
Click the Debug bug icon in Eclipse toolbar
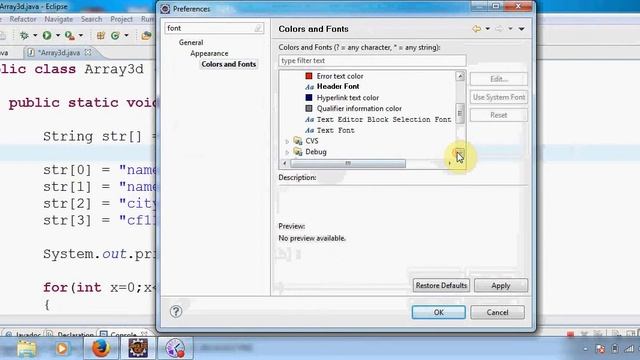(x=24, y=36)
